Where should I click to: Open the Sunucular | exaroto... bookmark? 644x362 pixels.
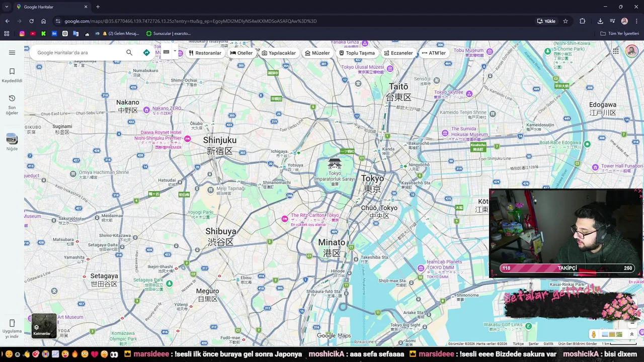coord(168,34)
